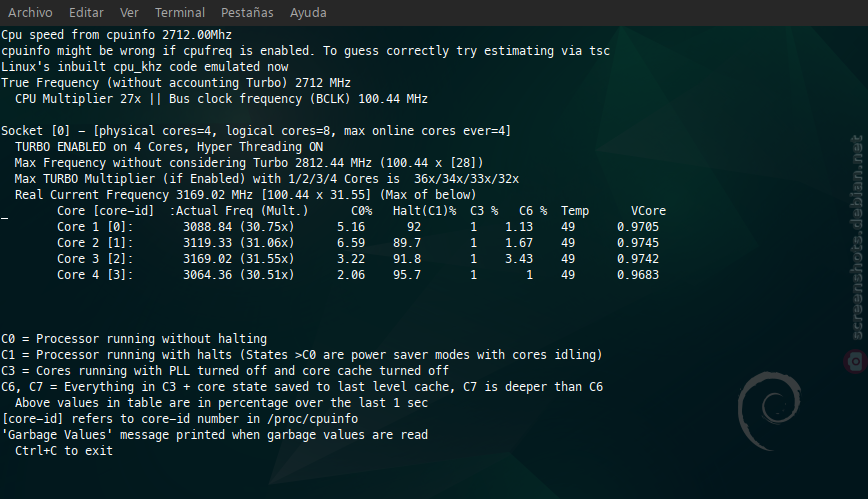868x499 pixels.
Task: Click the 'VCore' column header
Action: click(648, 211)
